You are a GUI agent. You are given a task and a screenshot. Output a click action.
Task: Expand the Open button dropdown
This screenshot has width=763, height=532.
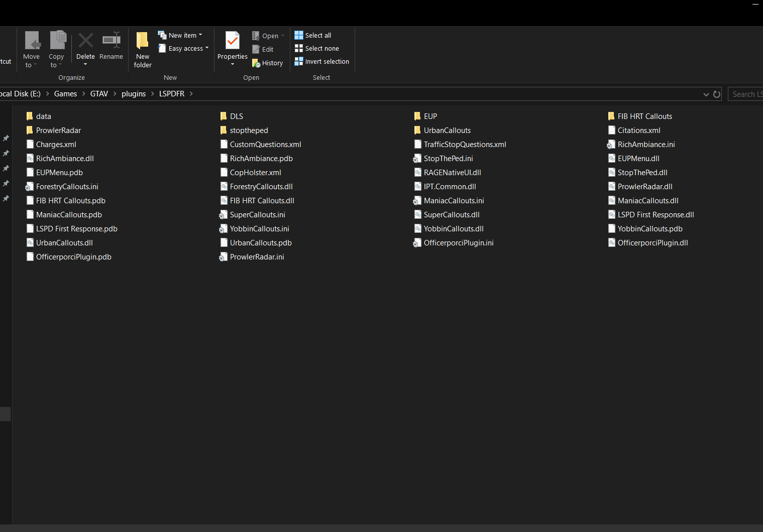[x=283, y=36]
